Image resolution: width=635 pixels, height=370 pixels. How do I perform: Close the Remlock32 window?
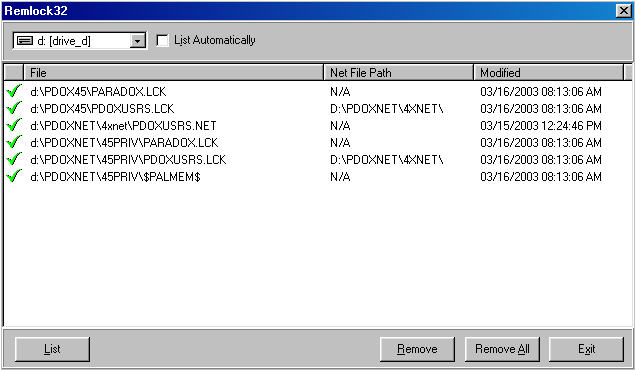pyautogui.click(x=623, y=11)
